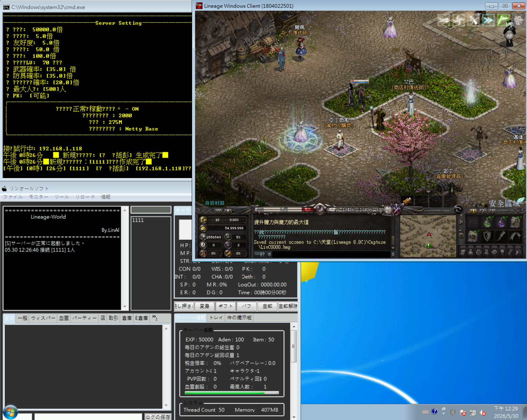The image size is (527, 420).
Task: Expand the quick slot panel arrow
Action: (461, 222)
